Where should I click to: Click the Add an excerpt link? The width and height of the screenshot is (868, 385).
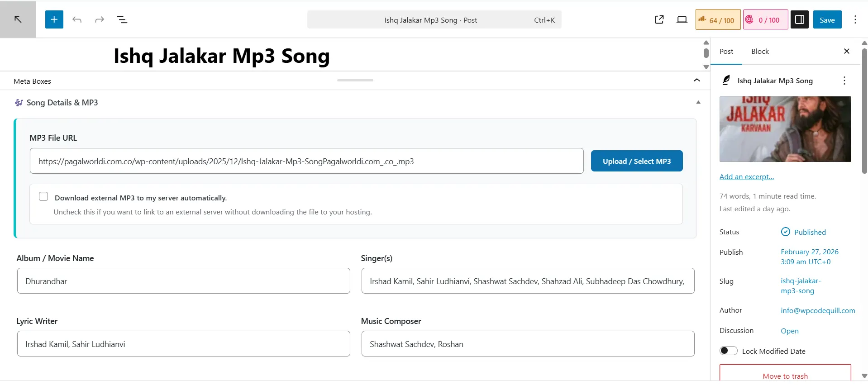[746, 176]
